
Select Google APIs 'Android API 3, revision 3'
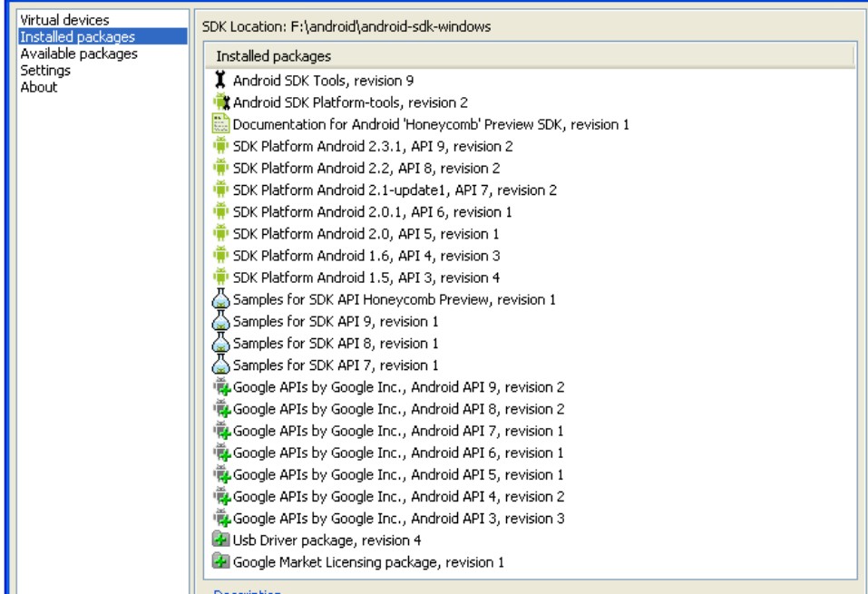pyautogui.click(x=398, y=518)
